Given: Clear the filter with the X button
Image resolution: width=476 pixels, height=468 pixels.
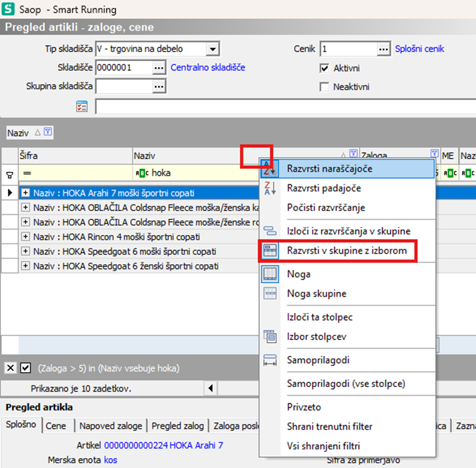Looking at the screenshot, I should coord(10,368).
